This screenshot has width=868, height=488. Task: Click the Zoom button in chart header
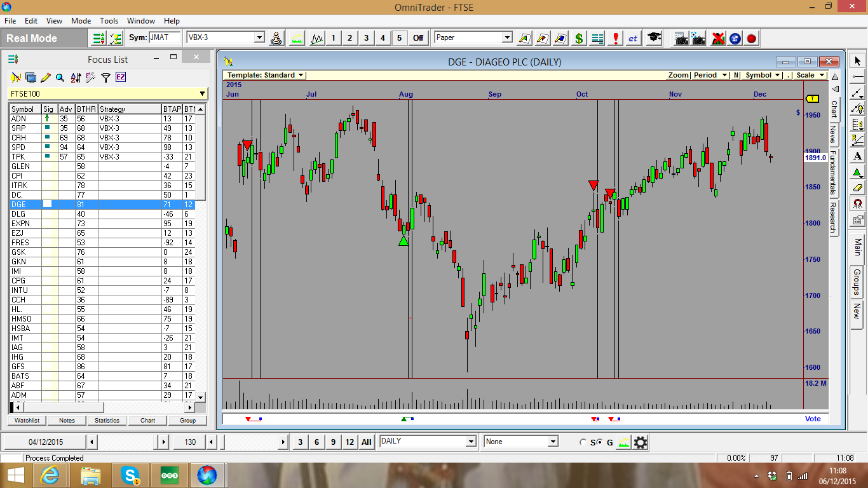click(x=678, y=75)
